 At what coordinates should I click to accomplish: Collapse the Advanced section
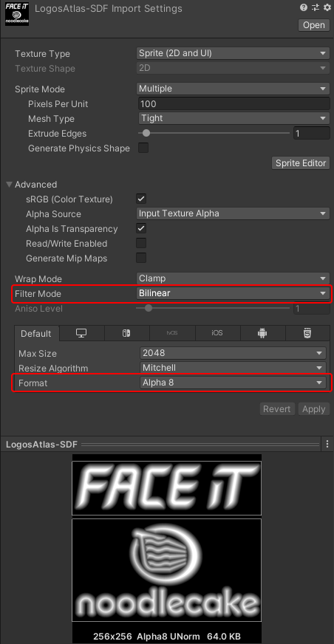click(10, 185)
